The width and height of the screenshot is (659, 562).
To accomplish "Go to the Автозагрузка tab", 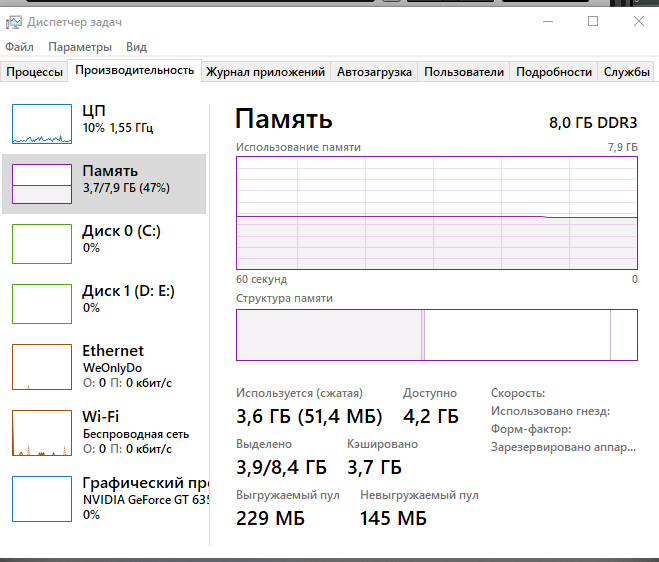I will click(374, 72).
